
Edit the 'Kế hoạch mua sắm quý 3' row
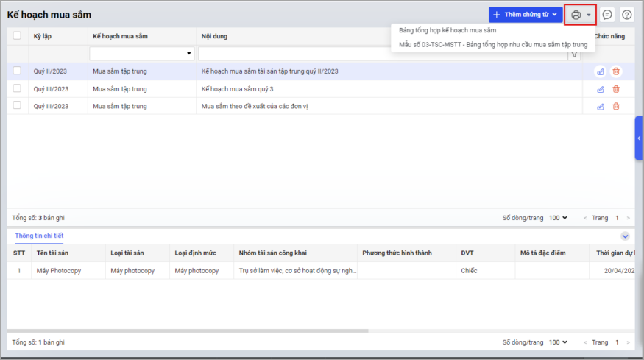[601, 89]
